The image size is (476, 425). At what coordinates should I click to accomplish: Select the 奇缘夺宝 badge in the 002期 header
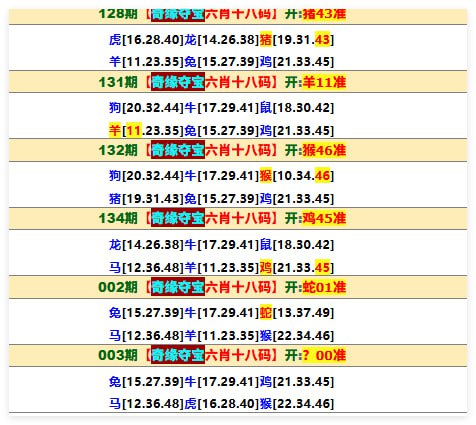[178, 287]
